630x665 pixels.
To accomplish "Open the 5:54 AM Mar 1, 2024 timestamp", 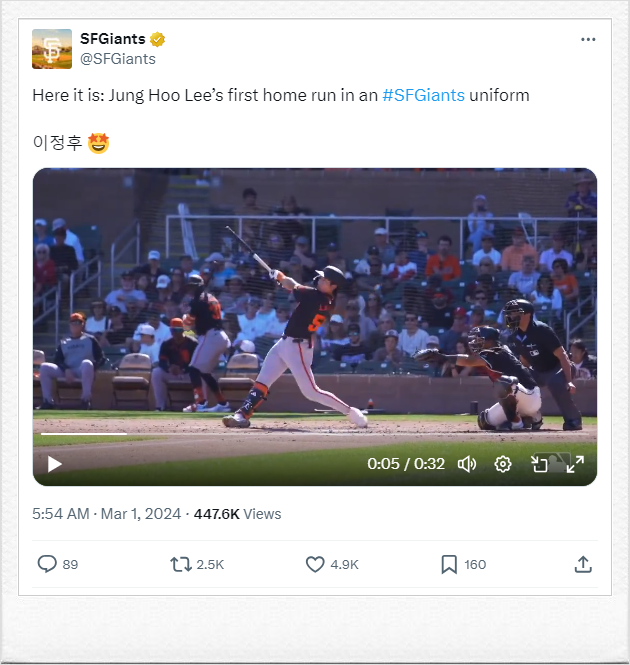I will [x=106, y=514].
